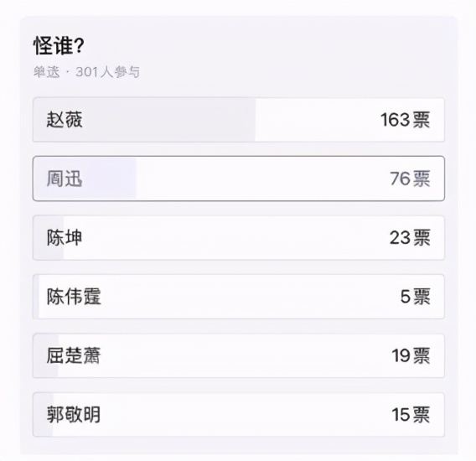Click the small progress fill of 陈坤 bar

49,237
